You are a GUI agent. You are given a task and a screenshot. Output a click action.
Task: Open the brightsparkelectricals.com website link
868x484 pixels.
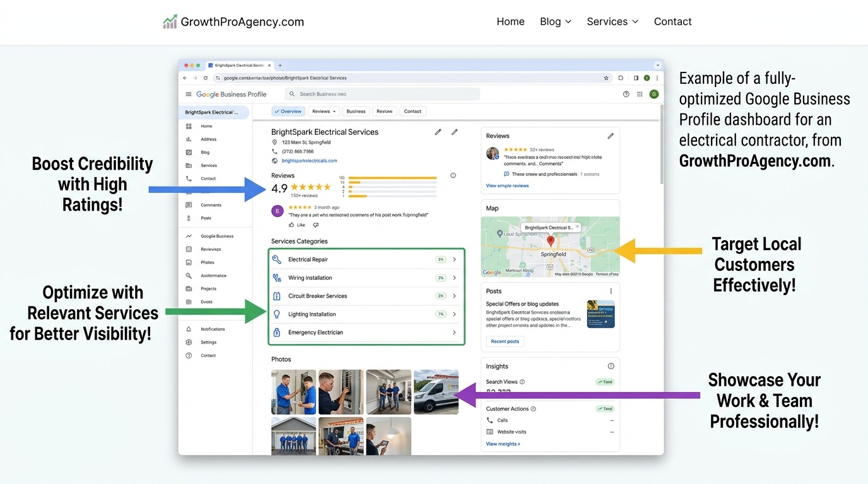pyautogui.click(x=309, y=161)
